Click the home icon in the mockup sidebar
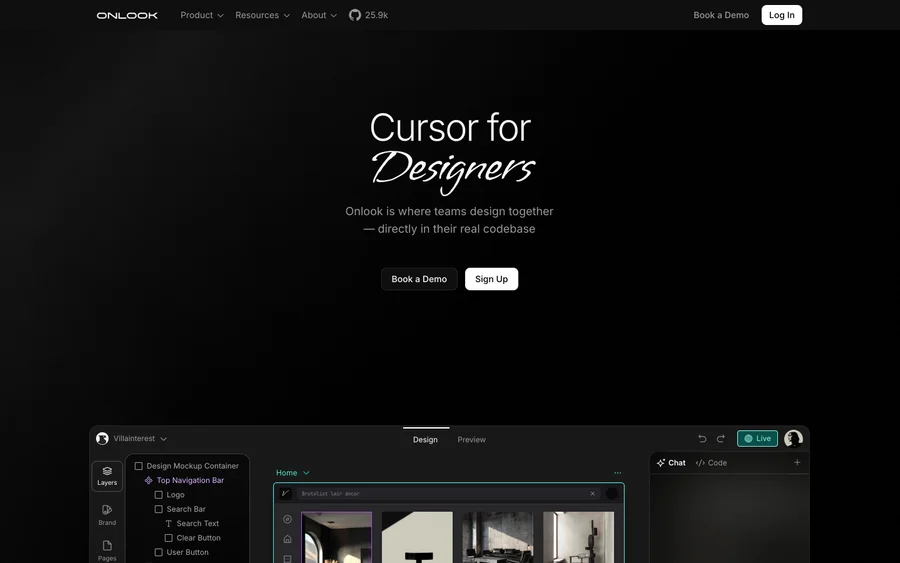Screen dimensions: 900x563 coord(288,539)
